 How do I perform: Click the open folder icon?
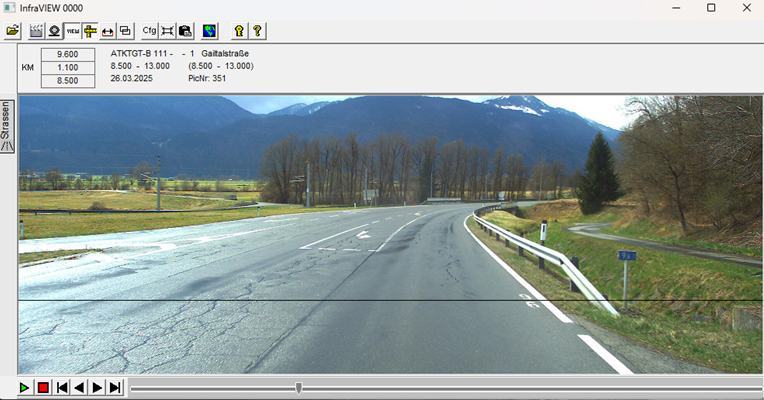13,31
